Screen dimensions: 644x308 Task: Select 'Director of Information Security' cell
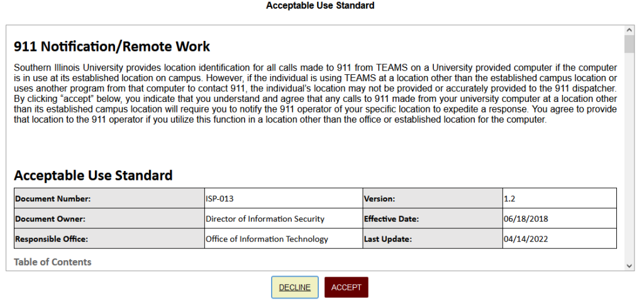(284, 219)
